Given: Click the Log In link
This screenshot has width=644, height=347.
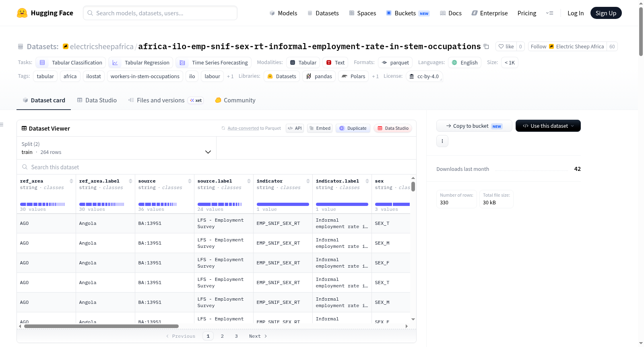Looking at the screenshot, I should [576, 13].
